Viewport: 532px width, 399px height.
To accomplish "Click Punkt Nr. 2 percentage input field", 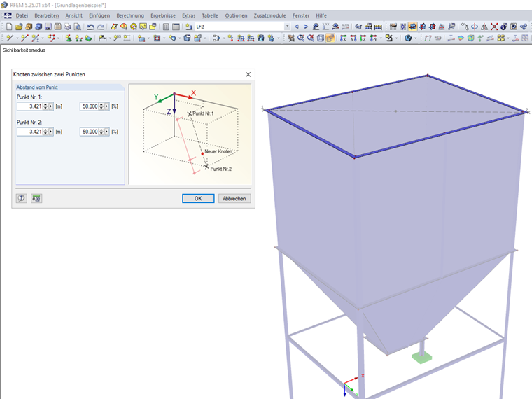I will 89,132.
